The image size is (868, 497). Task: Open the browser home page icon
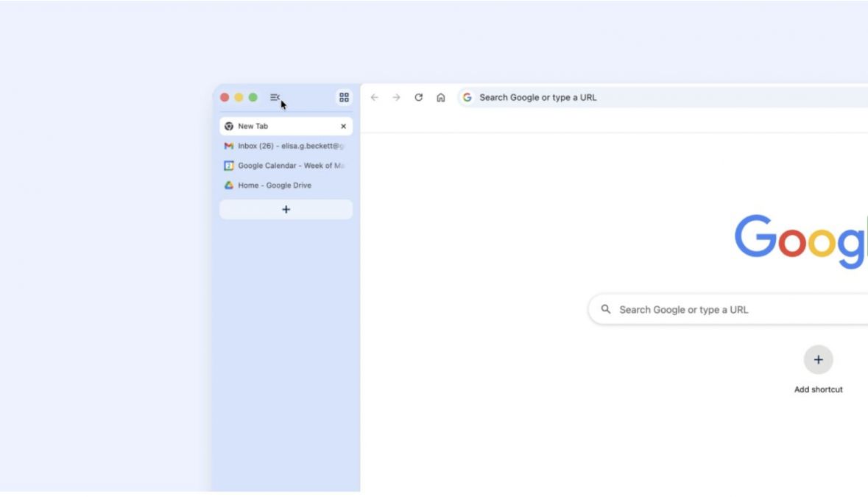[440, 96]
